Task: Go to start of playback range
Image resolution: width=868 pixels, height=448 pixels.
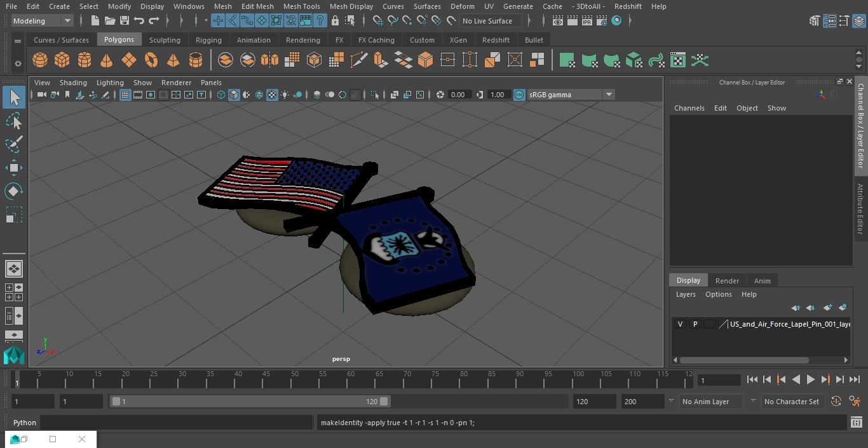Action: tap(752, 379)
